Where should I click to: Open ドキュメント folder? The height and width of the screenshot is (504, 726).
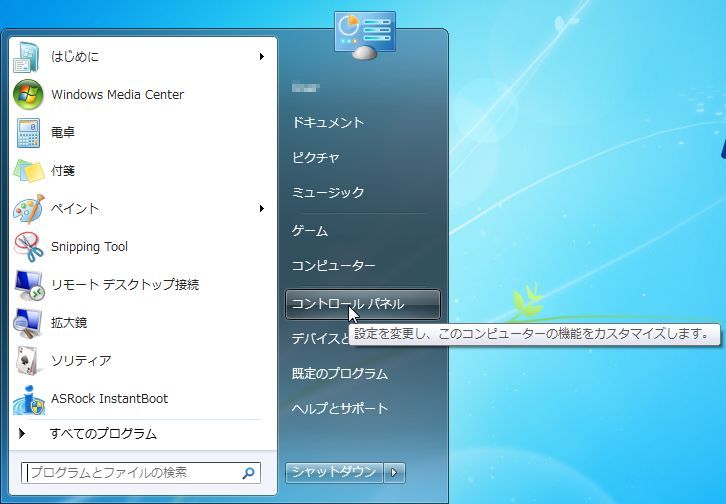pyautogui.click(x=328, y=123)
